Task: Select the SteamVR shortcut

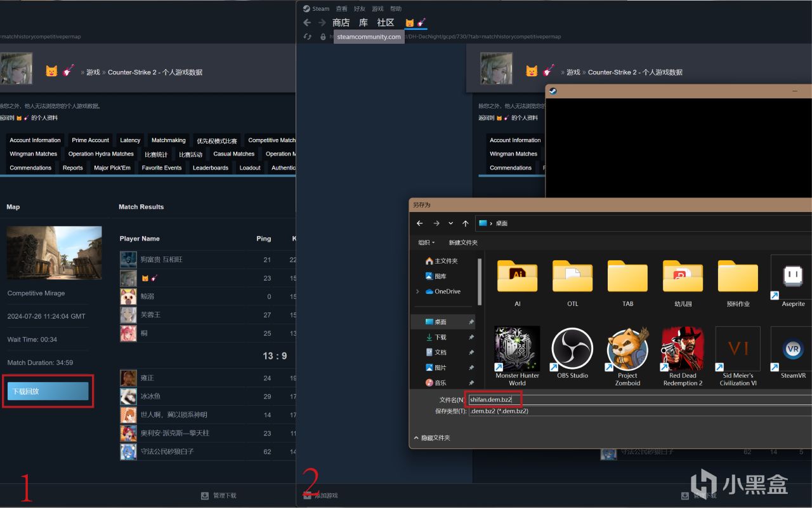Action: [792, 353]
